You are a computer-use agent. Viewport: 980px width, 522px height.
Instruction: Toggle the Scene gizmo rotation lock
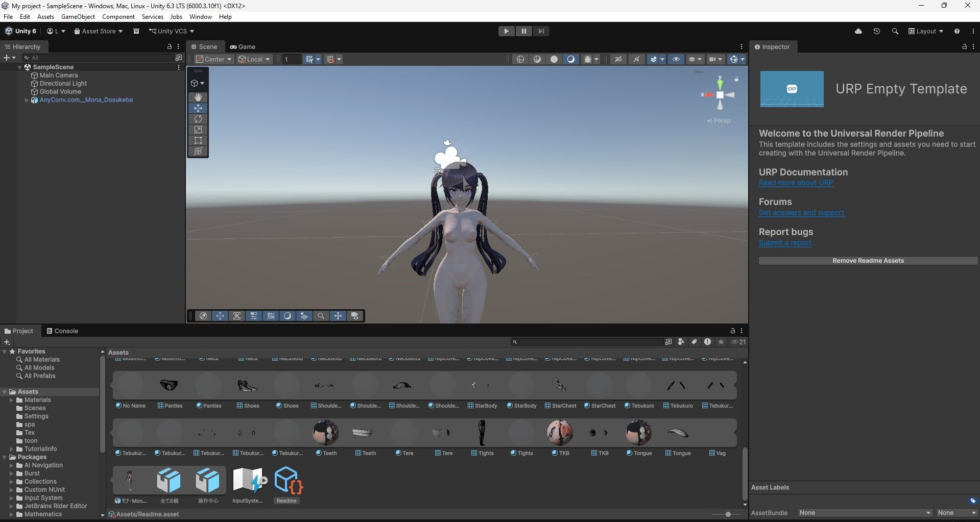[x=736, y=79]
